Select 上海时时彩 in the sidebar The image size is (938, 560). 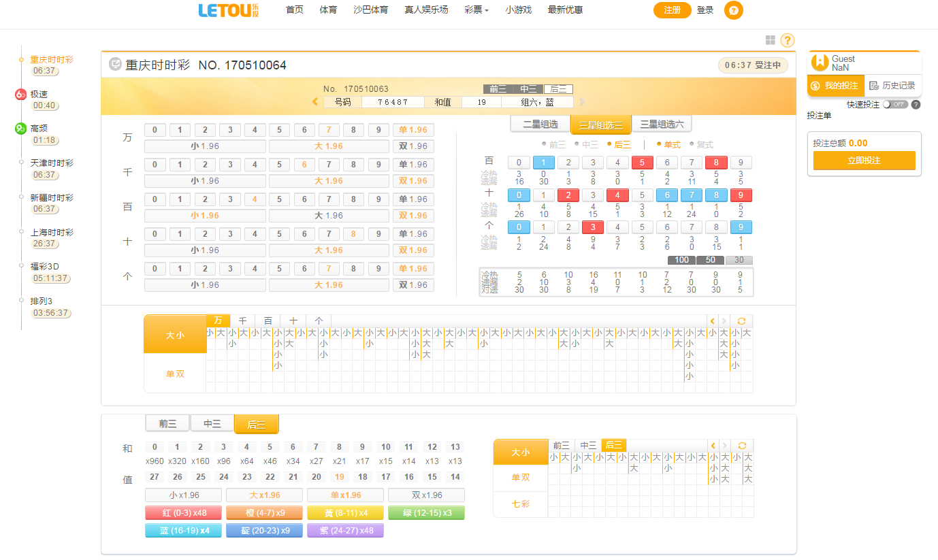pyautogui.click(x=52, y=233)
